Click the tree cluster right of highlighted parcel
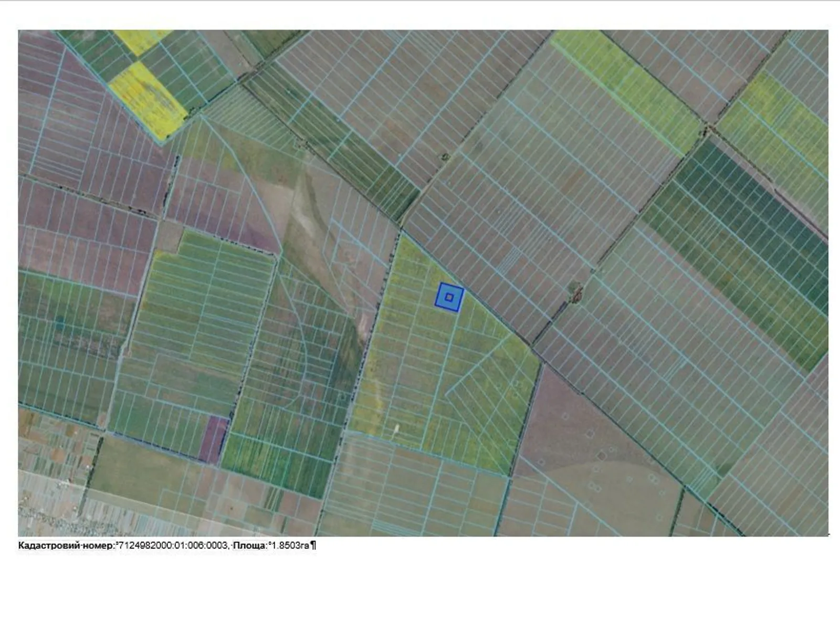This screenshot has height=630, width=840. pyautogui.click(x=576, y=291)
